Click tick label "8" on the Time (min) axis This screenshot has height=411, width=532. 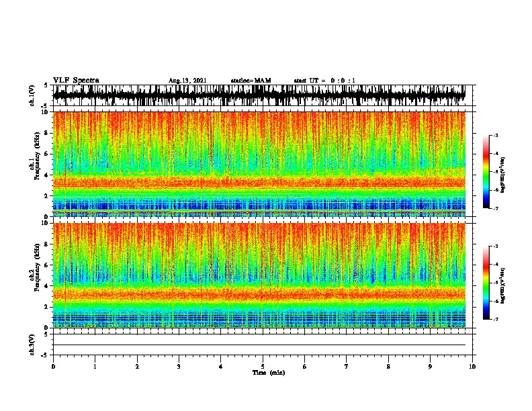click(388, 367)
